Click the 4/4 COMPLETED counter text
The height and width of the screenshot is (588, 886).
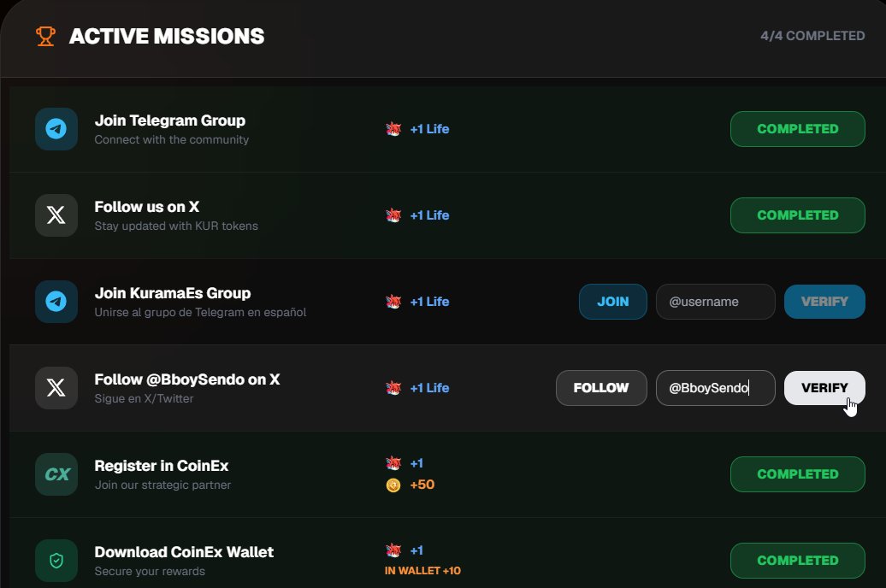pos(812,36)
